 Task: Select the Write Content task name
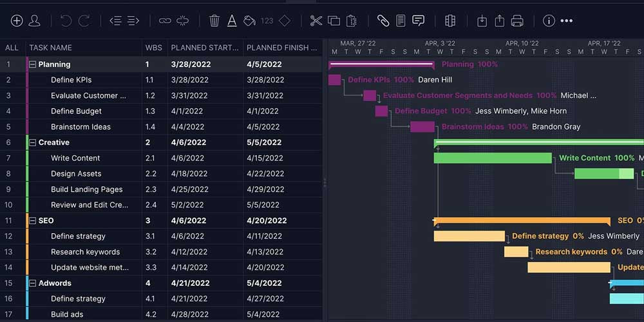pyautogui.click(x=75, y=158)
